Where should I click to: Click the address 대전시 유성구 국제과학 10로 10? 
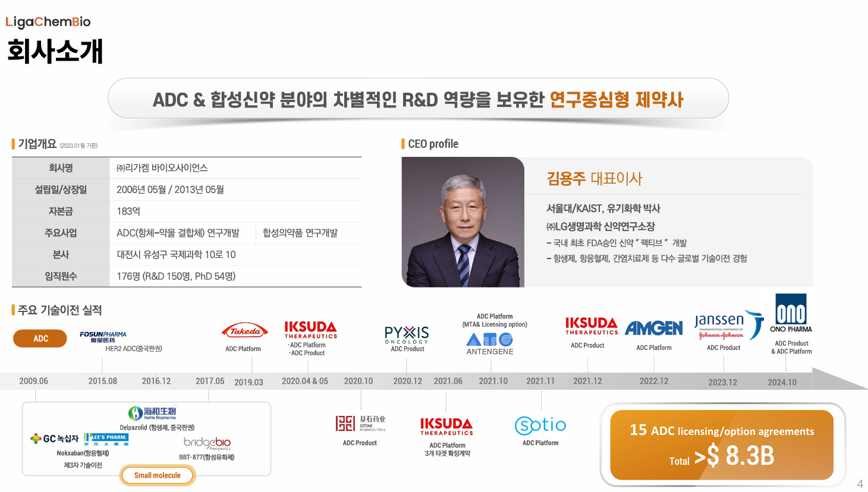(176, 254)
